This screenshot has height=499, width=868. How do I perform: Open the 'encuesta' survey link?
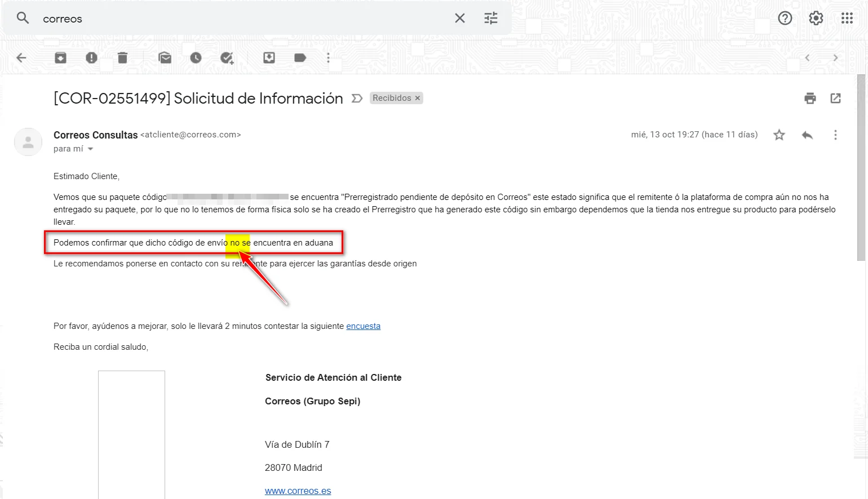(x=363, y=326)
